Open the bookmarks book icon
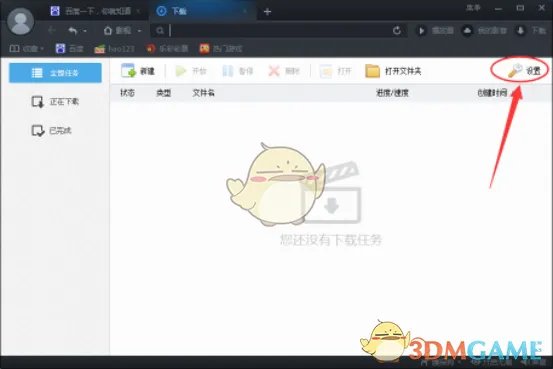The height and width of the screenshot is (369, 553). point(14,48)
